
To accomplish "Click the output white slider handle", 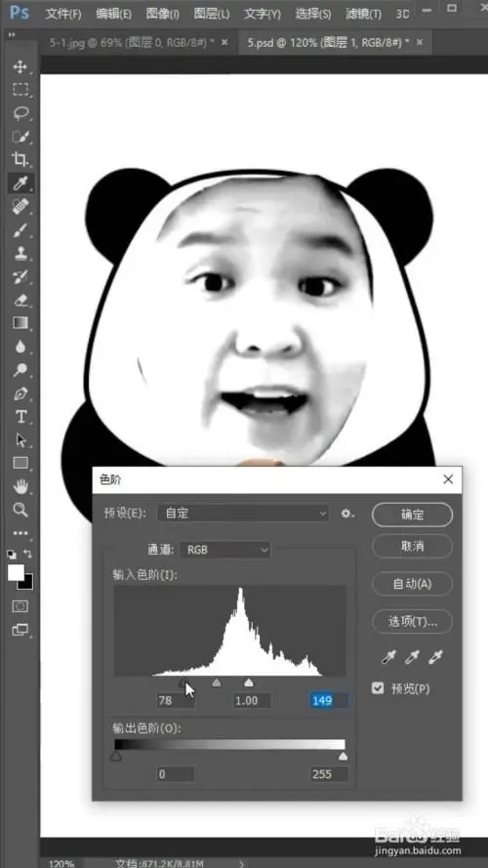I will point(343,756).
